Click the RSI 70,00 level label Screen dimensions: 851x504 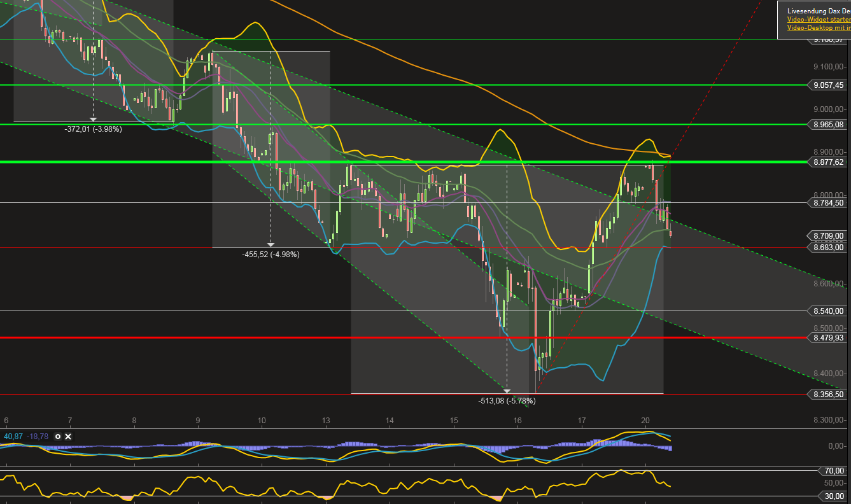[834, 471]
